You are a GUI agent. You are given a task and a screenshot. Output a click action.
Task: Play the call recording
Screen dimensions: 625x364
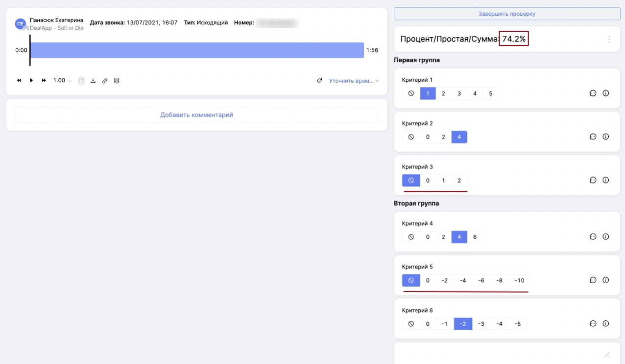pos(31,81)
